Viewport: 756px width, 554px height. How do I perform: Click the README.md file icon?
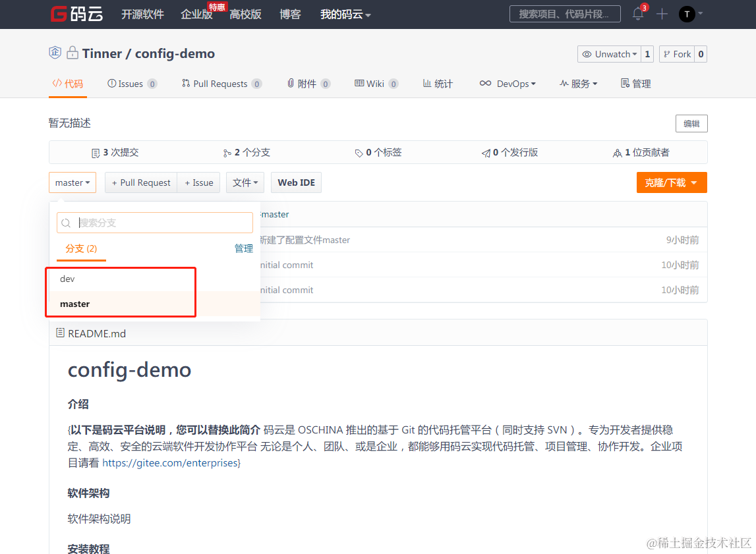[x=60, y=333]
